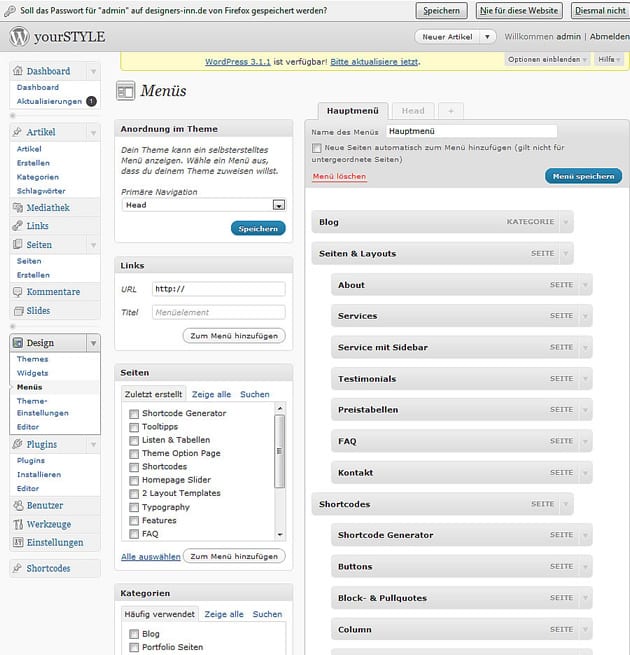The width and height of the screenshot is (630, 655).
Task: Click Speichern in Firefox password bar
Action: pos(441,10)
